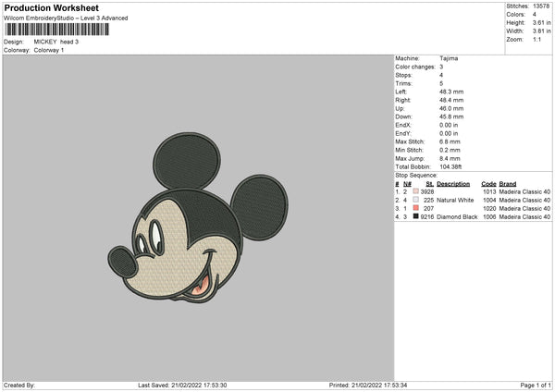Screen dimensions: 555x392
Task: Click Wilcom EmbroideryStudio Level 3 Advanced text
Action: click(x=66, y=18)
